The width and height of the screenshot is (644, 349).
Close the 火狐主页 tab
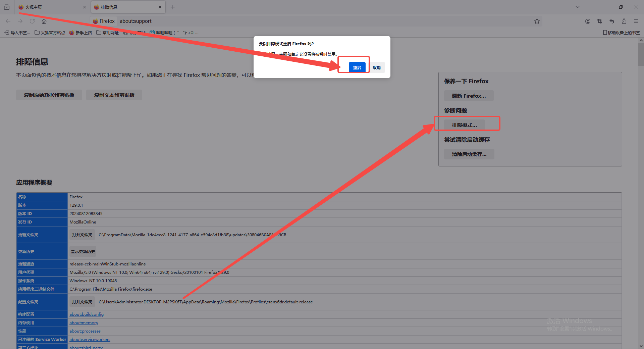point(85,7)
